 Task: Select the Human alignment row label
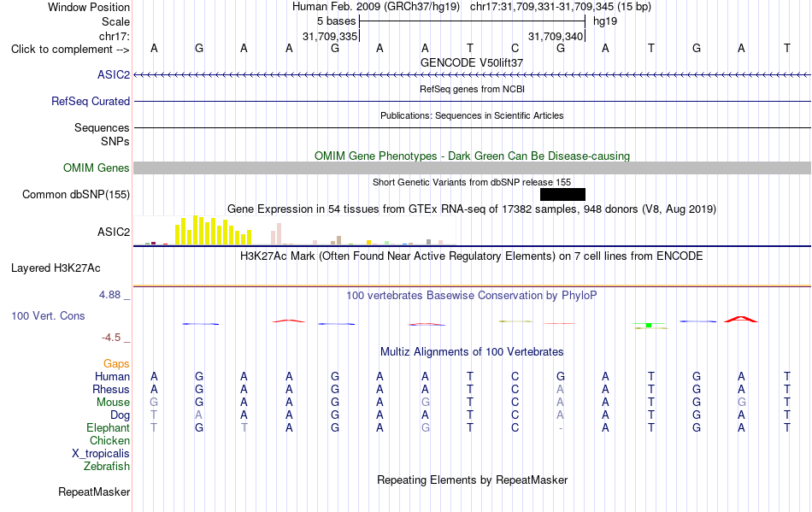point(112,376)
